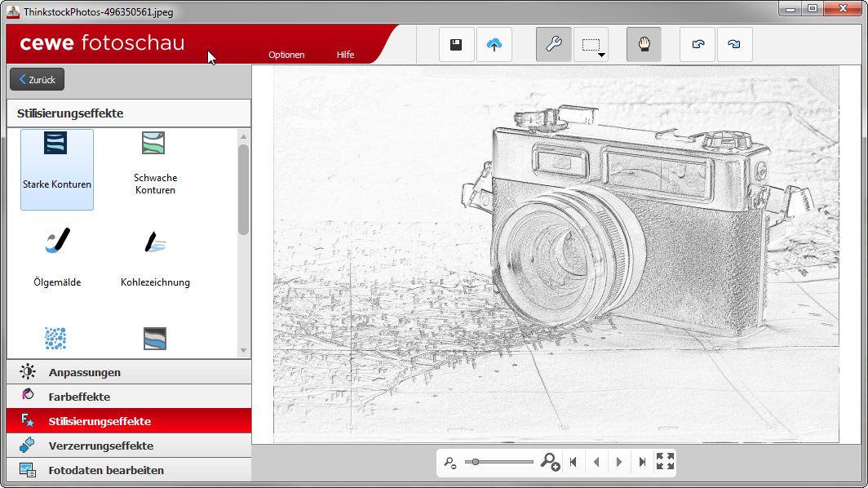Open Fotodaten bearbeiten panel
Image resolution: width=868 pixels, height=488 pixels.
[128, 470]
